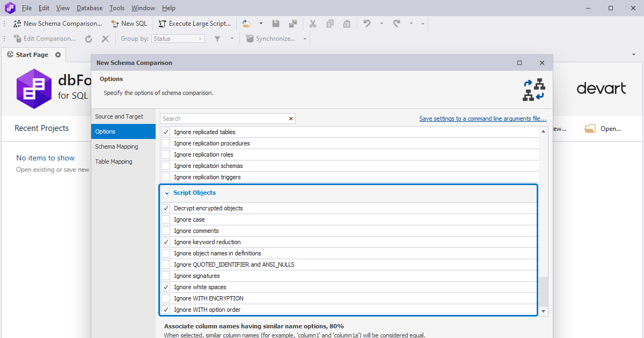Open Save settings to command line arguments link
The height and width of the screenshot is (338, 644).
pos(482,118)
